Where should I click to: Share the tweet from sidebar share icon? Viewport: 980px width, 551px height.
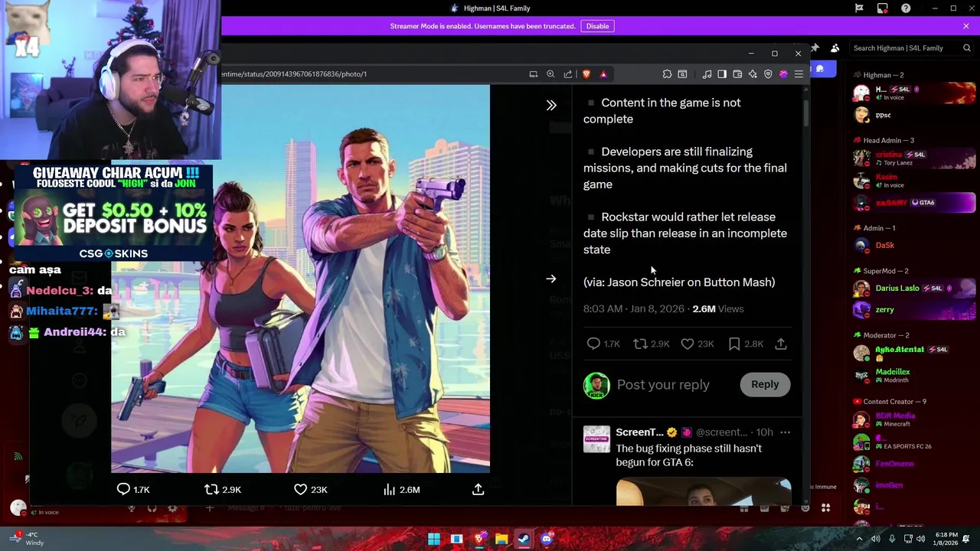point(781,344)
